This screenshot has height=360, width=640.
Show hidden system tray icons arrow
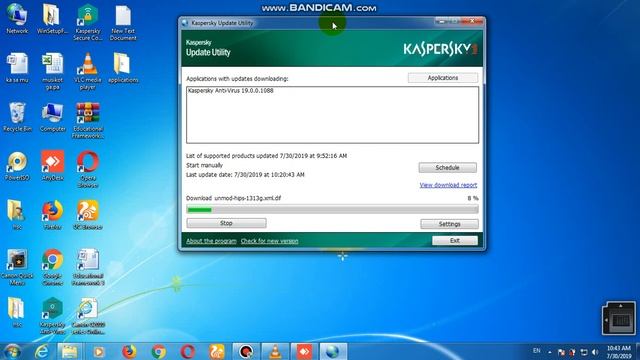click(x=549, y=352)
